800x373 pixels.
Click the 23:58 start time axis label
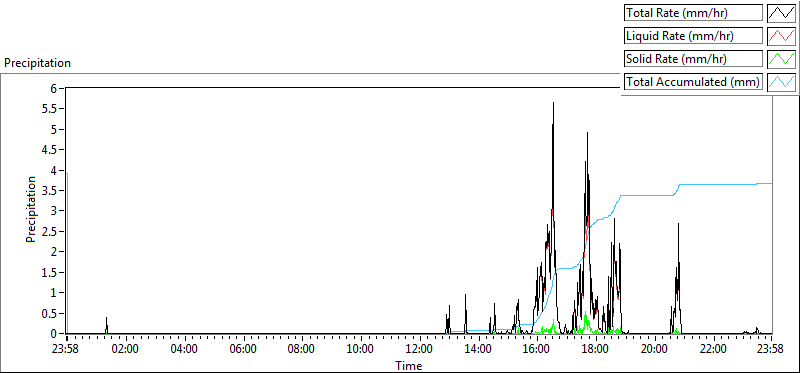coord(67,349)
